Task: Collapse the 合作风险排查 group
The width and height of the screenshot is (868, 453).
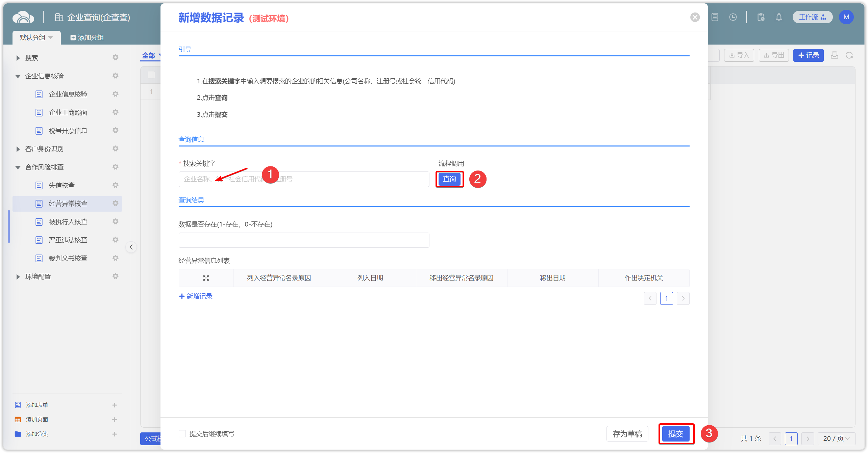Action: (x=18, y=167)
